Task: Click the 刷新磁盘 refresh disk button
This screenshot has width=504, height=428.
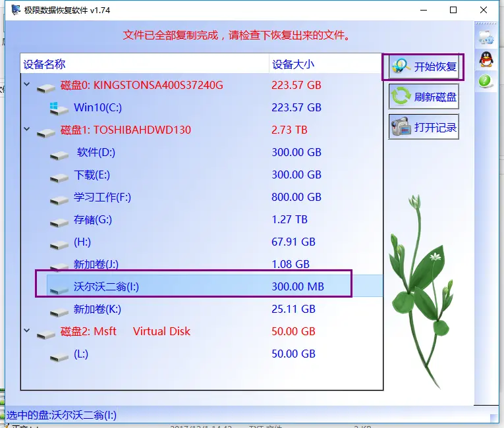Action: pyautogui.click(x=424, y=96)
